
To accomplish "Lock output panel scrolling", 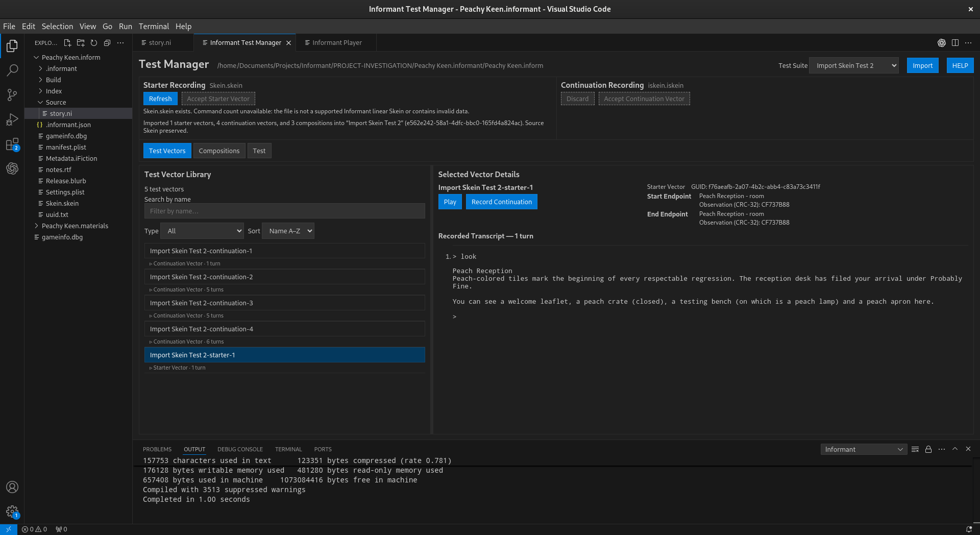I will [x=928, y=449].
